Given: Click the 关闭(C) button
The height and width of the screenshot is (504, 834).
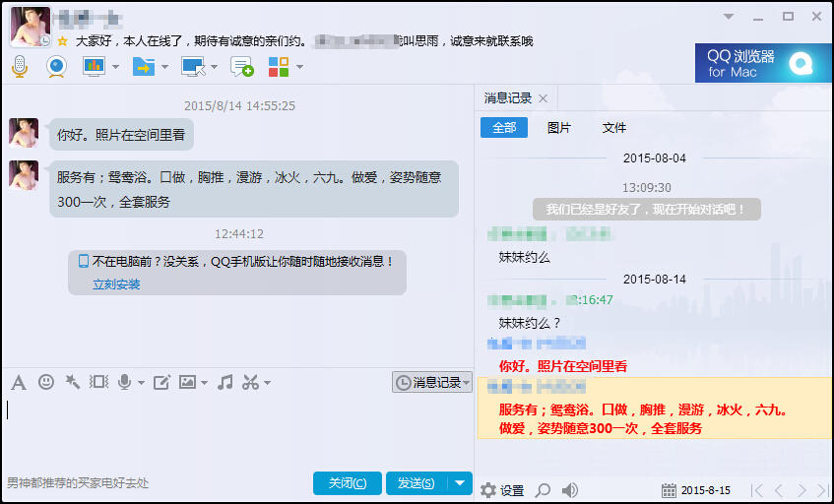Looking at the screenshot, I should (348, 483).
